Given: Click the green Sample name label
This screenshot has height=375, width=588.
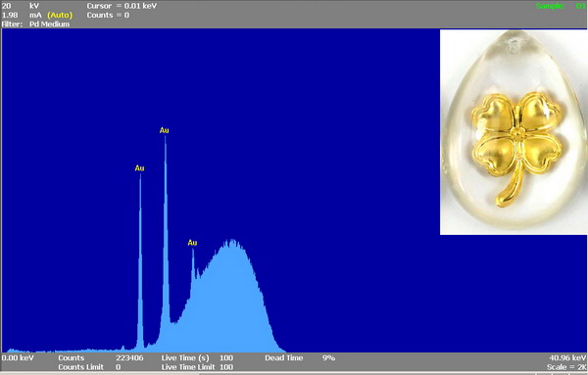Looking at the screenshot, I should pyautogui.click(x=551, y=6).
